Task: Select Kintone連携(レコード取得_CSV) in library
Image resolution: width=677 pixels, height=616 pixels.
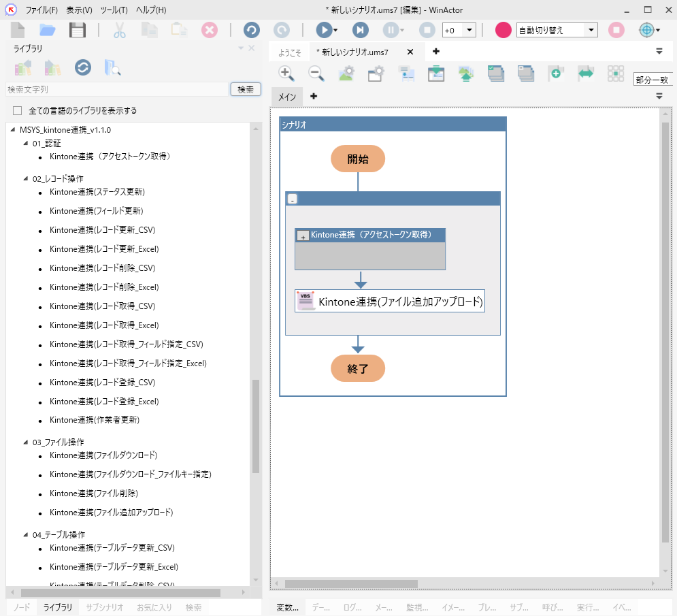Action: (102, 306)
